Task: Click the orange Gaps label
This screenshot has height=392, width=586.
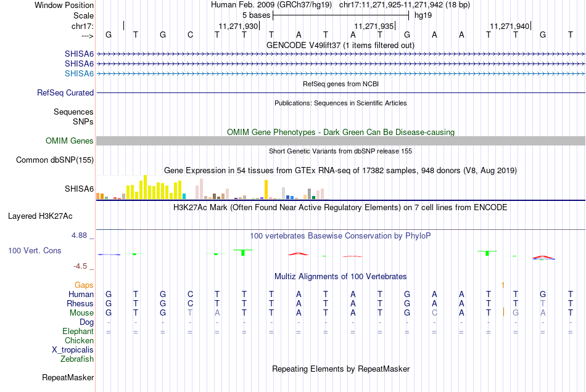Action: click(x=84, y=285)
